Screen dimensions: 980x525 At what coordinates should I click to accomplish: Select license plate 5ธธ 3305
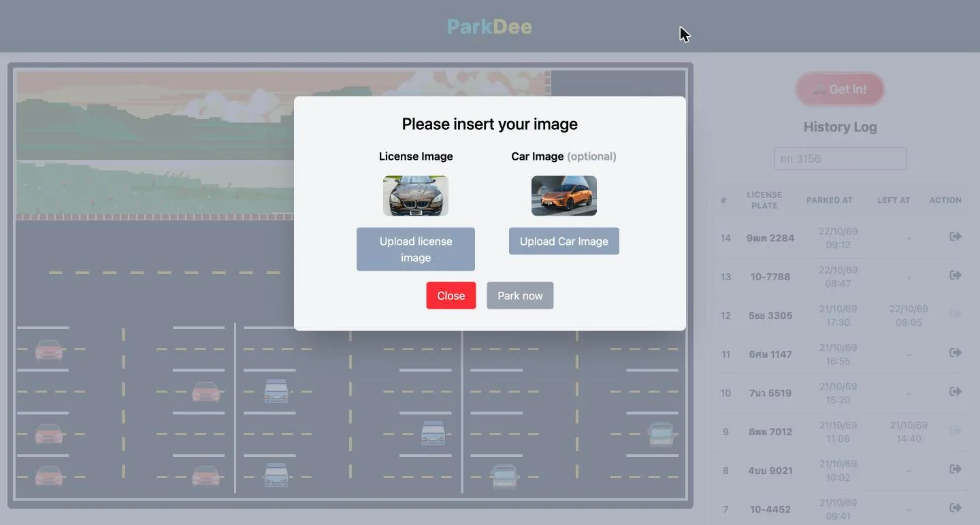(770, 316)
